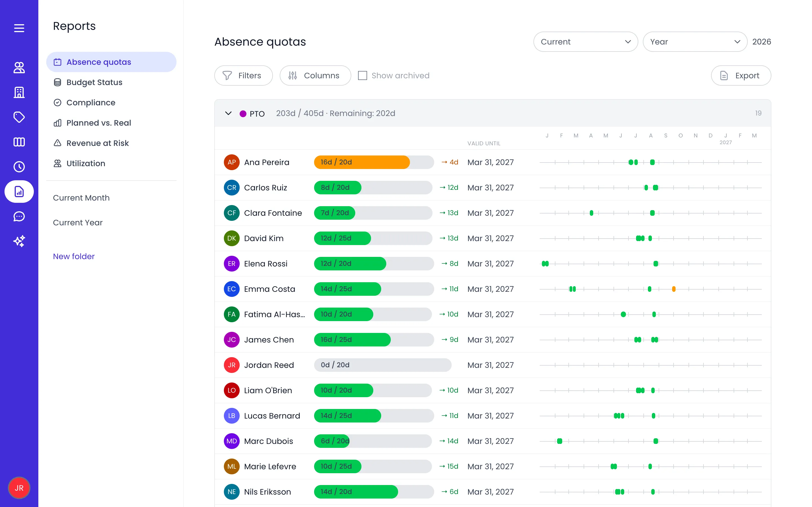Image resolution: width=812 pixels, height=507 pixels.
Task: Click the New folder link
Action: 74,256
